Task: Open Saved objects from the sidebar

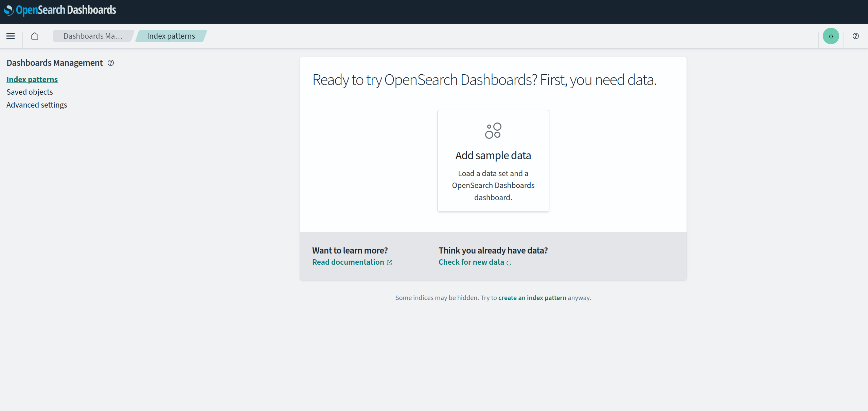Action: 30,92
